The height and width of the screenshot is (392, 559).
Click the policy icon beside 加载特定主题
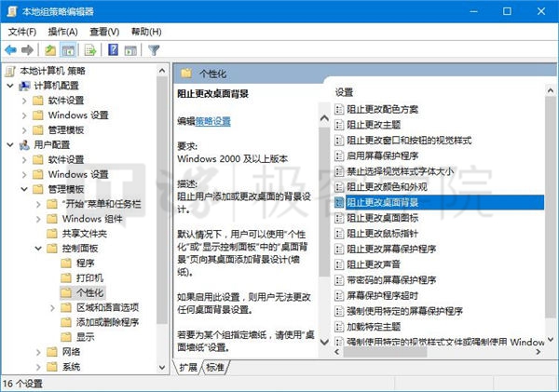(x=339, y=327)
